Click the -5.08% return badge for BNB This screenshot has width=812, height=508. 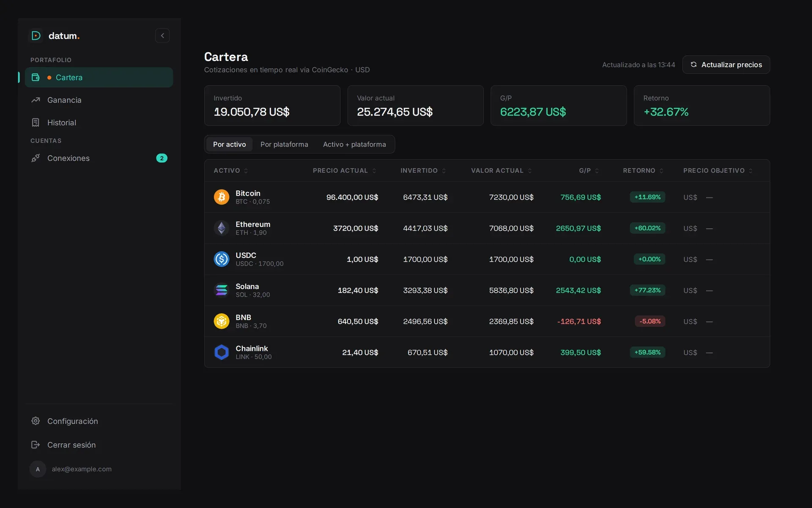click(x=650, y=321)
